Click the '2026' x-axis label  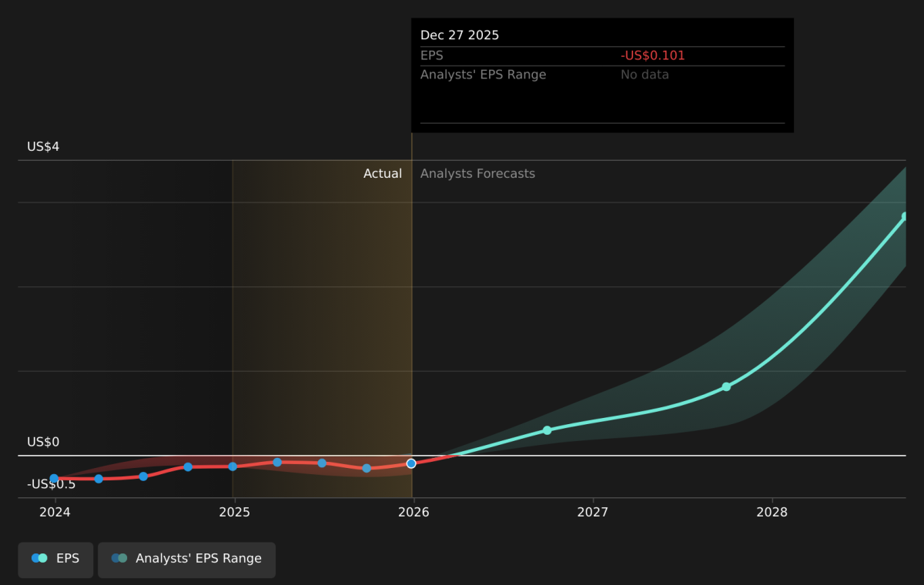pos(413,512)
